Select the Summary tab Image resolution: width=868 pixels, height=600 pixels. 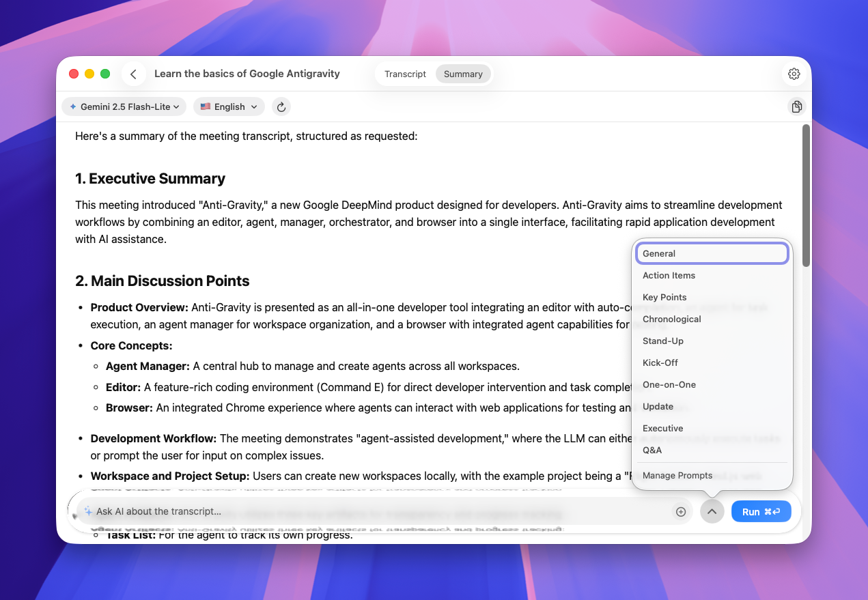click(x=463, y=74)
